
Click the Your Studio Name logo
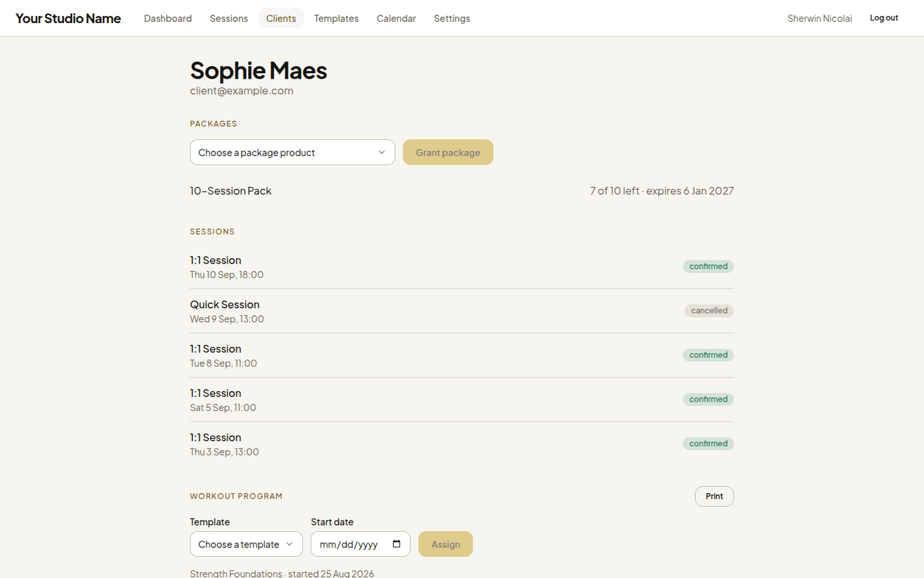tap(68, 18)
